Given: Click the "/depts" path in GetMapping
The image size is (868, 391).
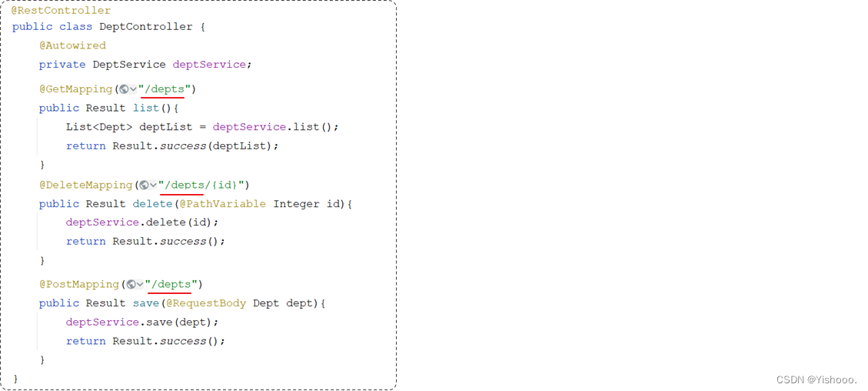Looking at the screenshot, I should click(x=165, y=89).
